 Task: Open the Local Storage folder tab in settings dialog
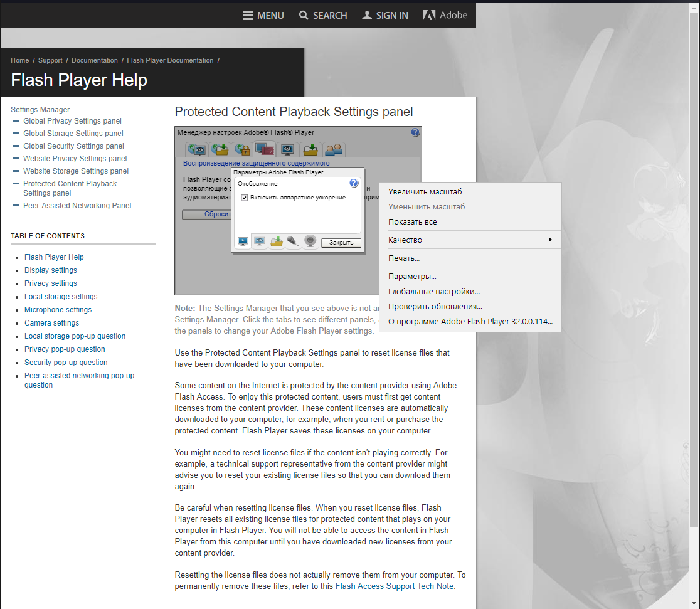277,241
